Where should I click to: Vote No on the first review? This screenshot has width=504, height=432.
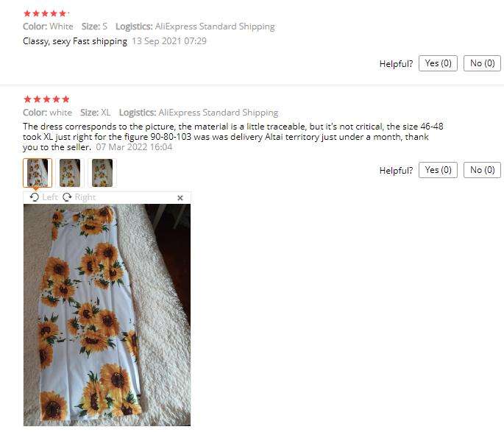482,63
